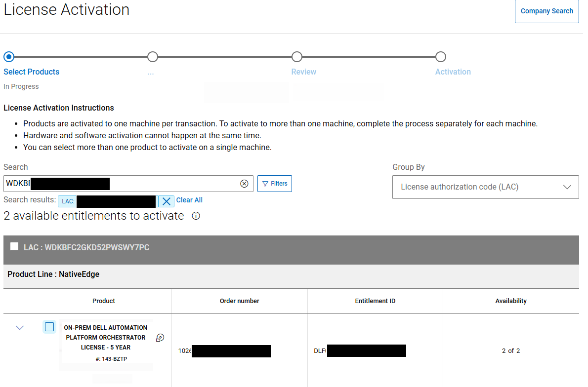Viewport: 588px width, 387px height.
Task: Check the LAC WDKBFC2GKD52PWSWY7PC group checkbox
Action: pyautogui.click(x=14, y=246)
